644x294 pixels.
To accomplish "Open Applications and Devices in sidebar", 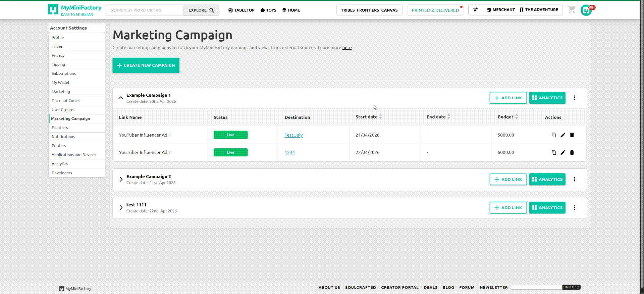I will [x=77, y=155].
